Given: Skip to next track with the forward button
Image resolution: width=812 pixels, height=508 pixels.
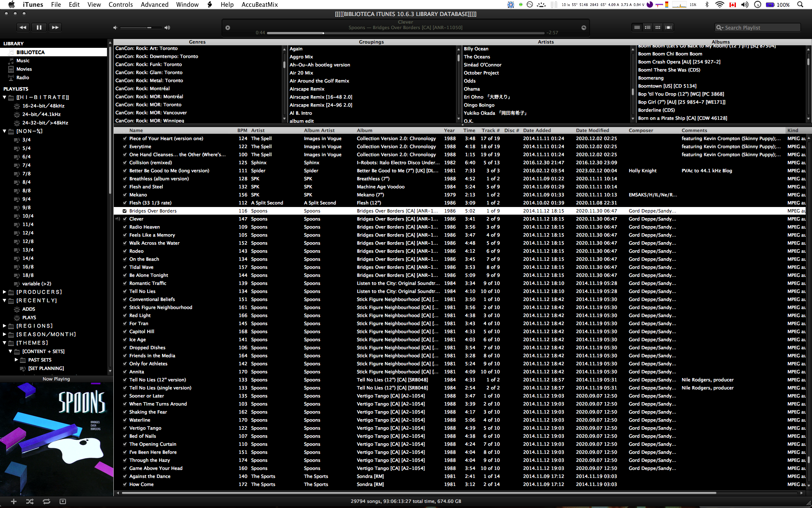Looking at the screenshot, I should [55, 28].
